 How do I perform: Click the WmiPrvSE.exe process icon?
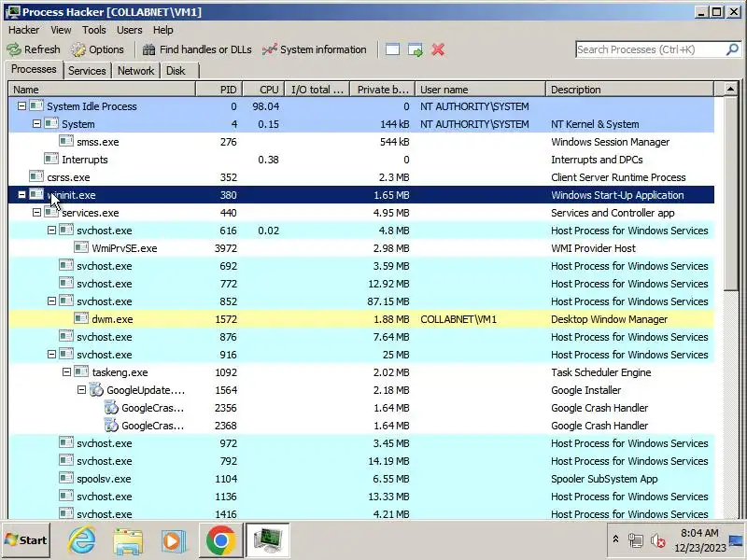pyautogui.click(x=81, y=247)
